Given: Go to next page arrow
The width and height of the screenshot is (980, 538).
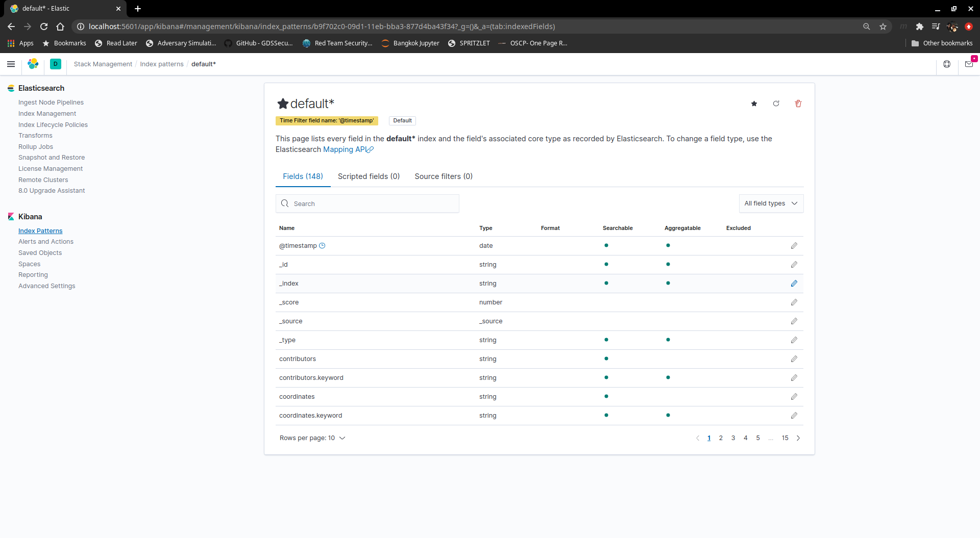Looking at the screenshot, I should [x=798, y=438].
